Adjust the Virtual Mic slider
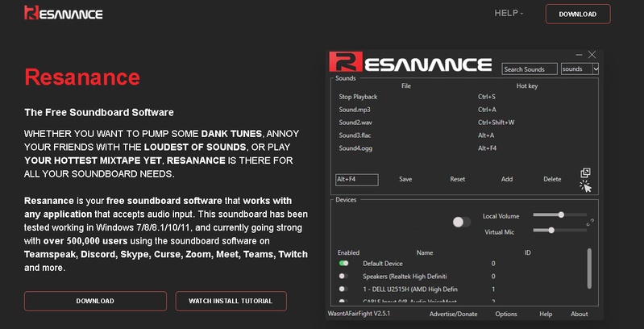This screenshot has height=329, width=644. (560, 231)
